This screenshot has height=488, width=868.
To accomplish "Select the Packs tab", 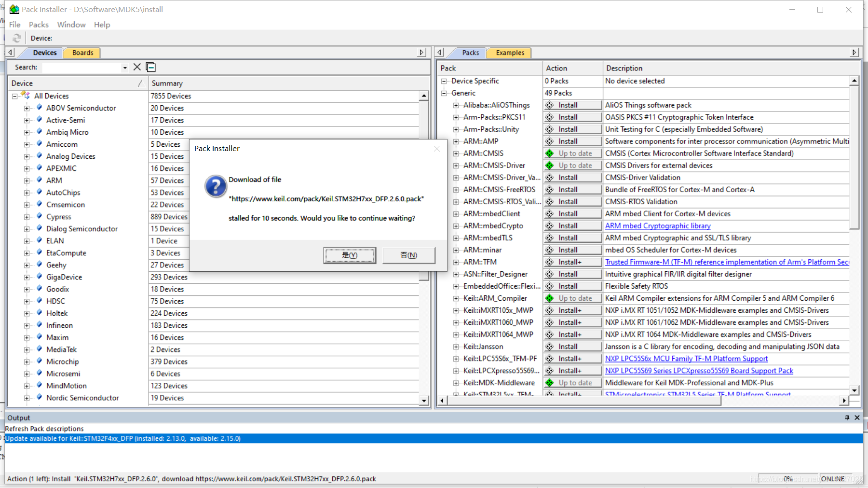I will 470,53.
